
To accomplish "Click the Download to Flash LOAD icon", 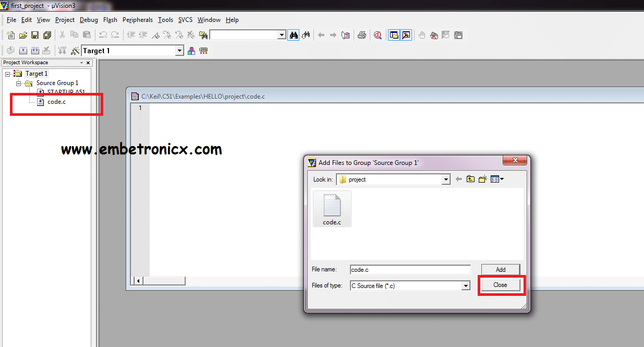I will tap(62, 51).
